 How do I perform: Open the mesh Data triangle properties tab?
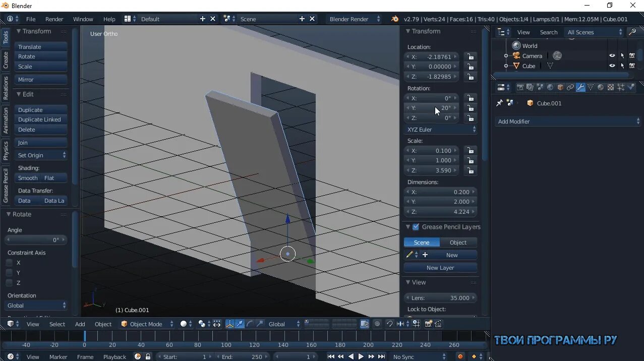coord(591,87)
